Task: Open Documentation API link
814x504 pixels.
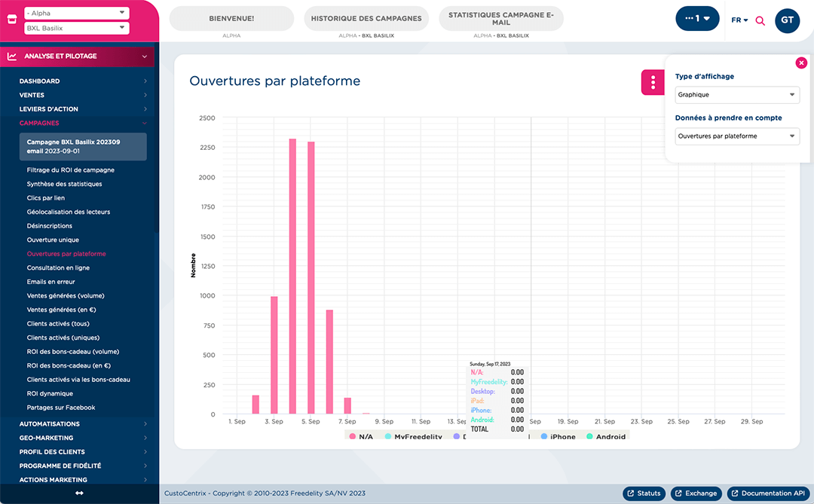Action: (768, 493)
